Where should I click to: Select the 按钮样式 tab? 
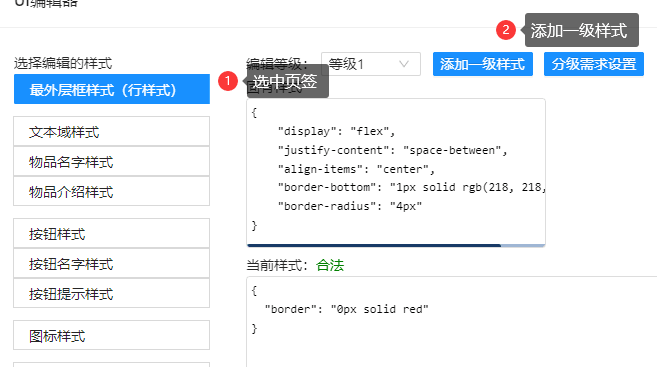111,233
